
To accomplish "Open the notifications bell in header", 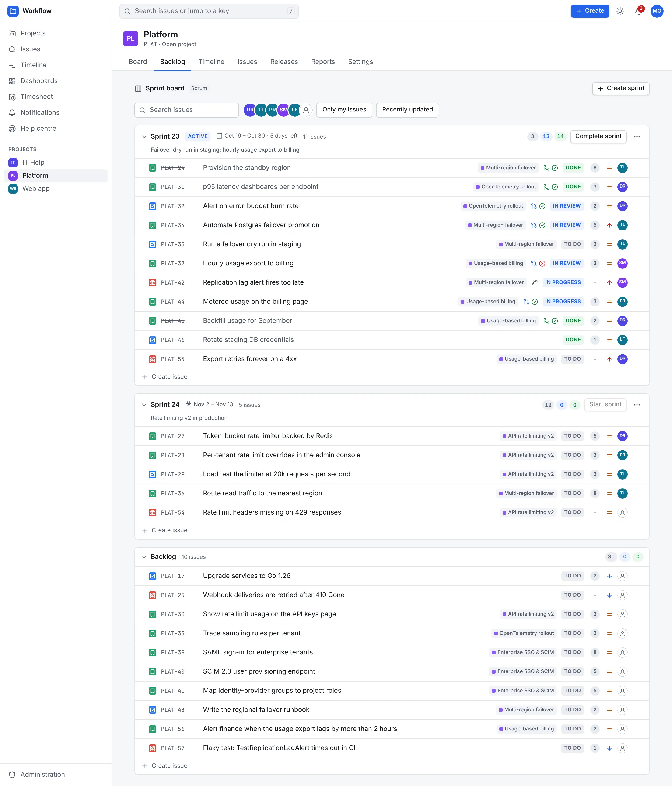I will [x=639, y=11].
